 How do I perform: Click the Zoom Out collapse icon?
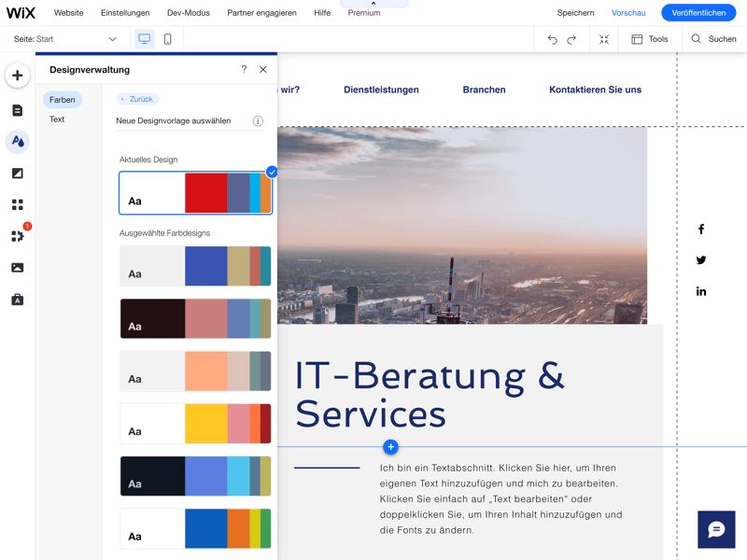click(604, 39)
